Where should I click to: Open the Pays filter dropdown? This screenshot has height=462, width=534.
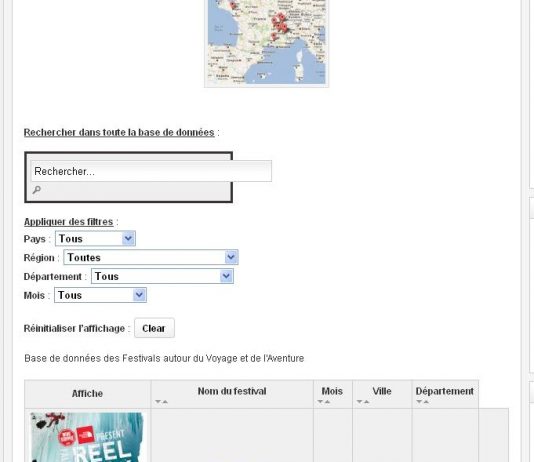(x=95, y=238)
